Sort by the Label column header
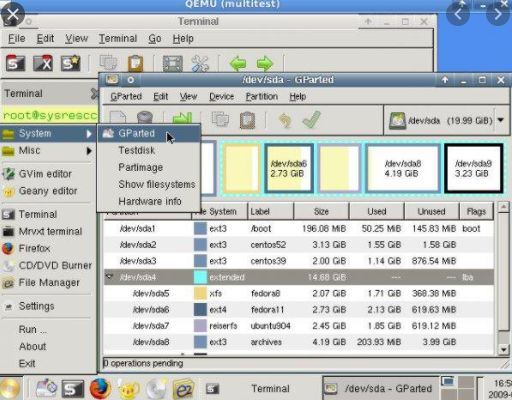This screenshot has width=512, height=400. pos(271,211)
